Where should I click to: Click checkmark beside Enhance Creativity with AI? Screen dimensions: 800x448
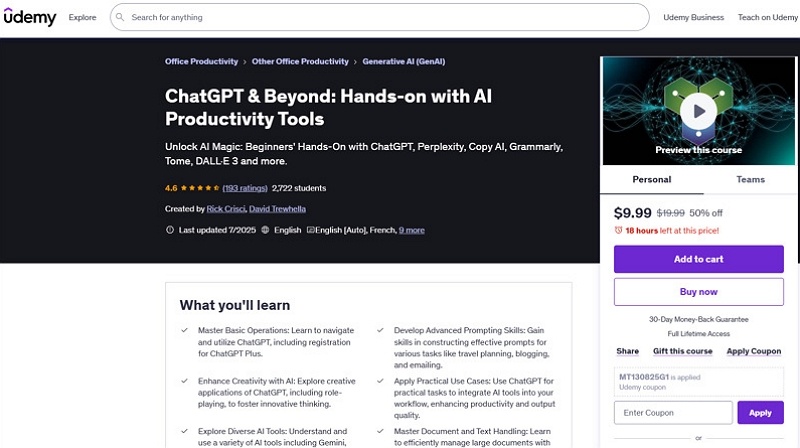[185, 381]
